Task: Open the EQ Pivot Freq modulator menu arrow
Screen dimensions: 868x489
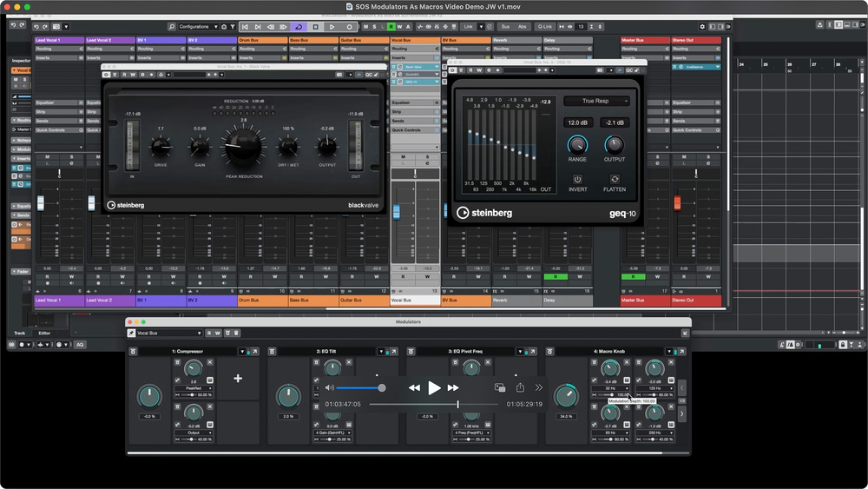Action: click(520, 352)
